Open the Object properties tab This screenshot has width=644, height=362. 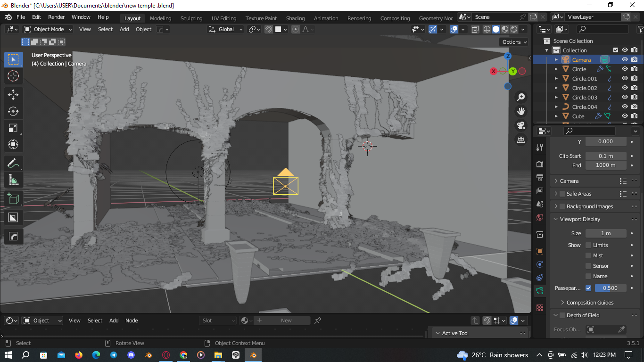coord(540,251)
